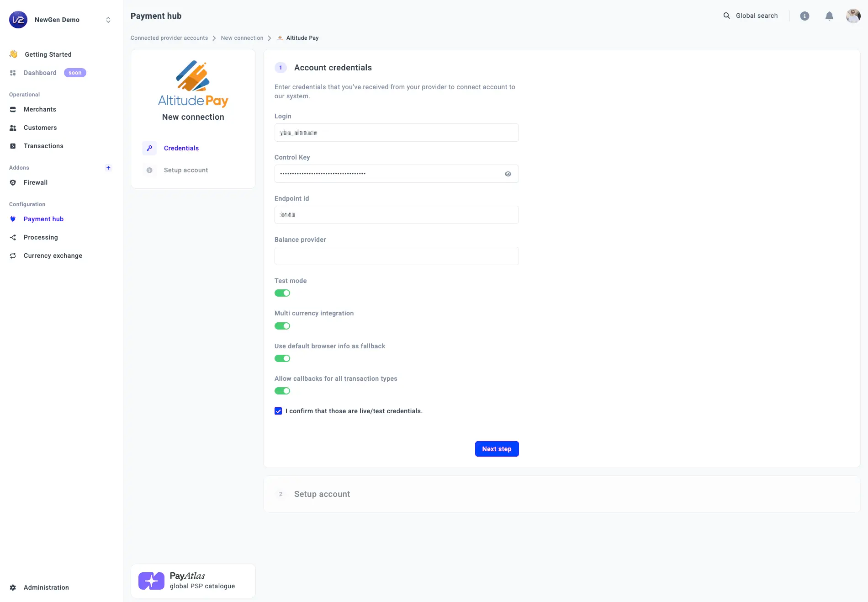The height and width of the screenshot is (602, 868).
Task: Open the PayAtlas global PSP catalogue banner
Action: [x=193, y=581]
